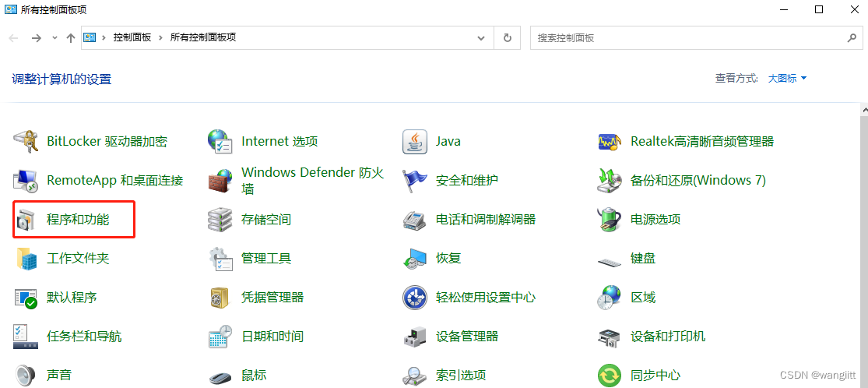
Task: Open the 恢复 monitor icon
Action: [x=415, y=259]
